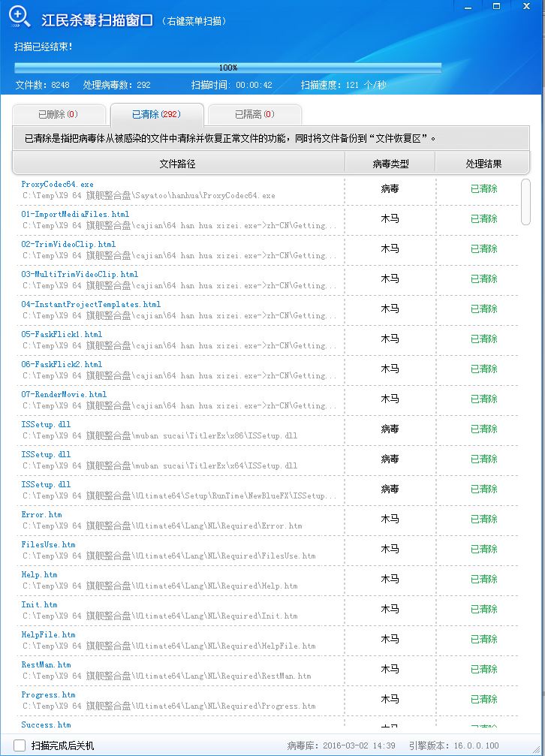Enable 扫描完成后关机 checkbox
545x756 pixels.
point(20,745)
